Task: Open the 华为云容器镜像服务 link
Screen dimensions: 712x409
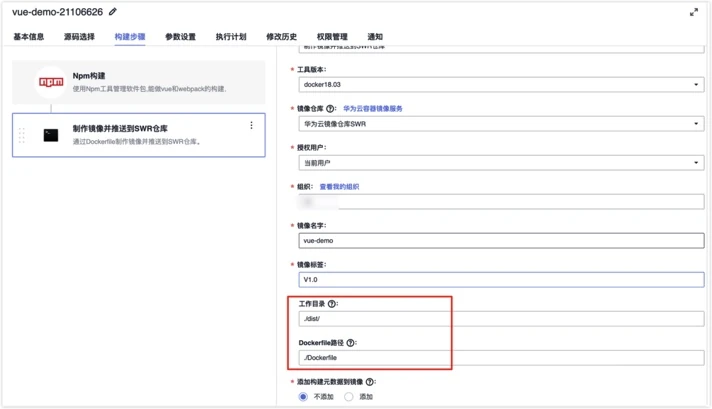Action: click(373, 108)
